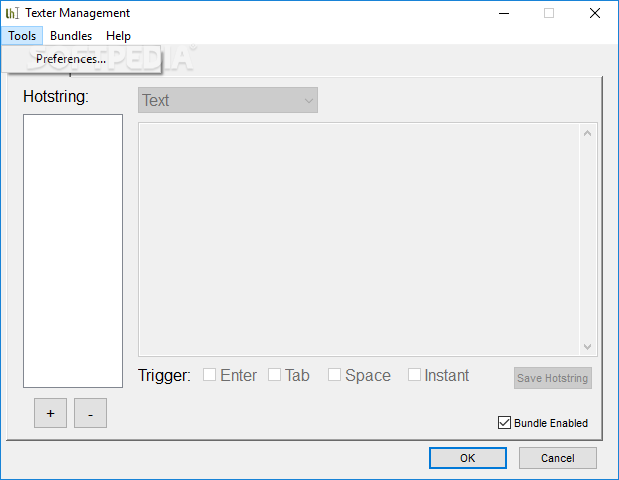Screen dimensions: 619x480
Task: Open the Tools menu
Action: (22, 36)
